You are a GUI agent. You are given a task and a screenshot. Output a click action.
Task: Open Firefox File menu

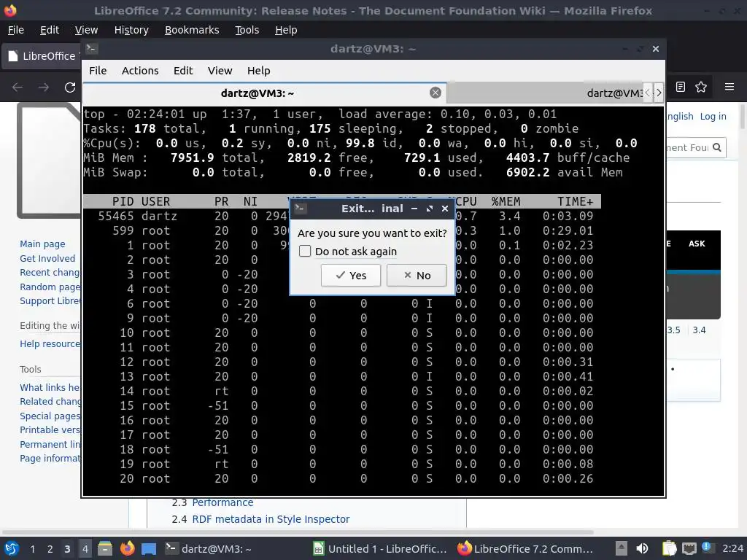point(16,30)
